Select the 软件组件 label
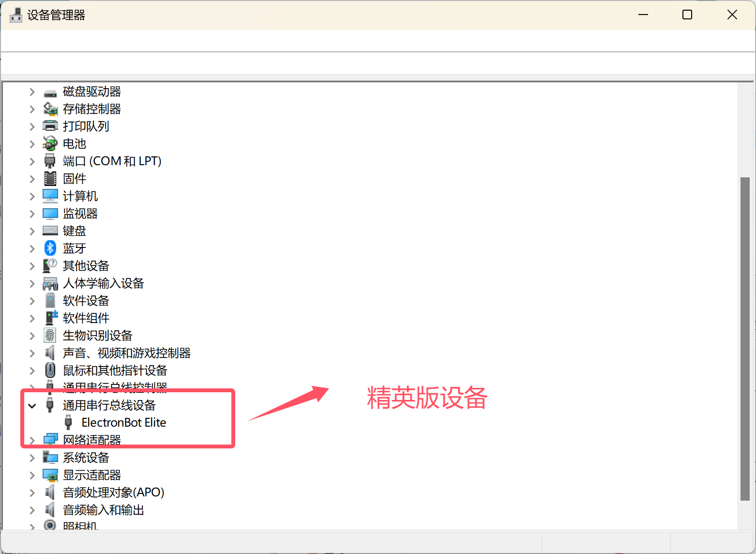 (x=86, y=318)
